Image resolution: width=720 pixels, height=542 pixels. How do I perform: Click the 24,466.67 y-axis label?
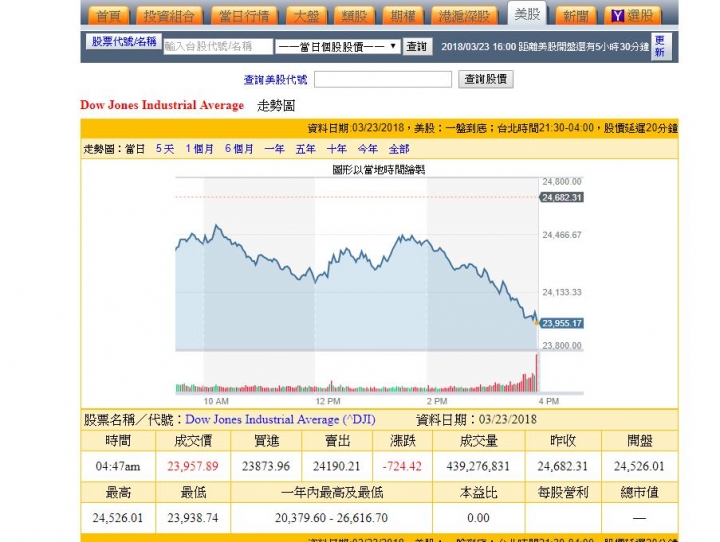point(562,235)
